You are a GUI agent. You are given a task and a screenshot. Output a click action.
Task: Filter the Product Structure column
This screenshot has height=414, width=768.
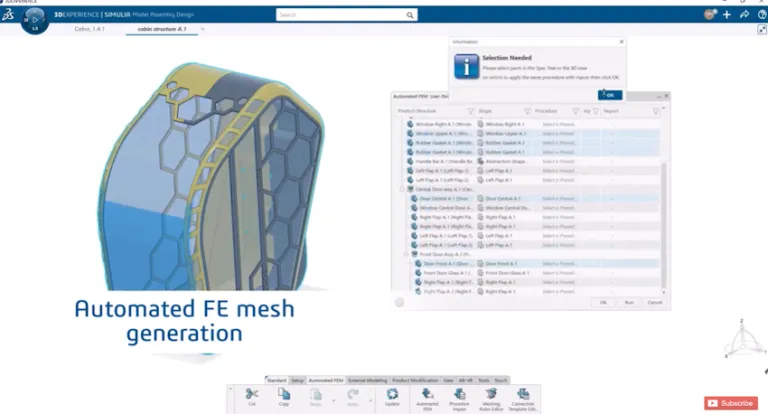pos(471,111)
